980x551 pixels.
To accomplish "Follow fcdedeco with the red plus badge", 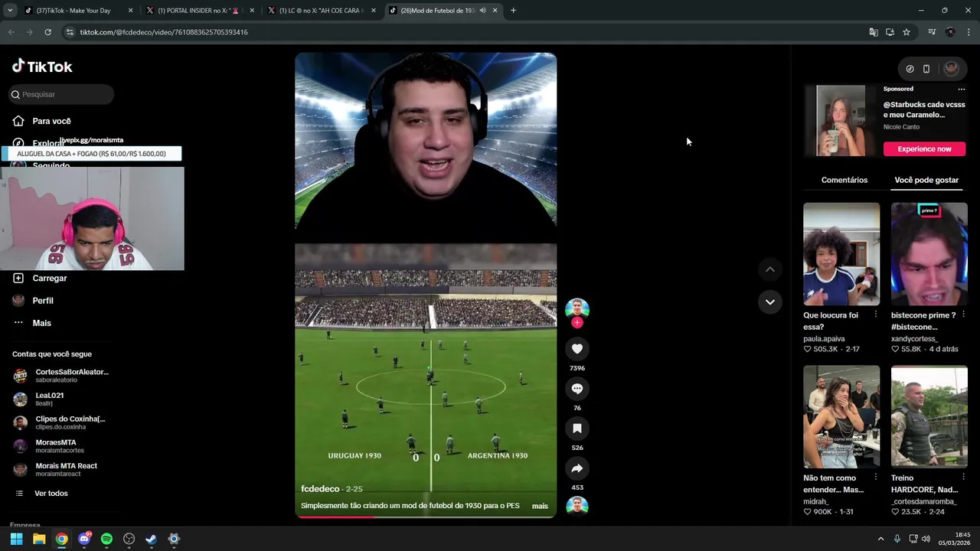I will pyautogui.click(x=577, y=323).
